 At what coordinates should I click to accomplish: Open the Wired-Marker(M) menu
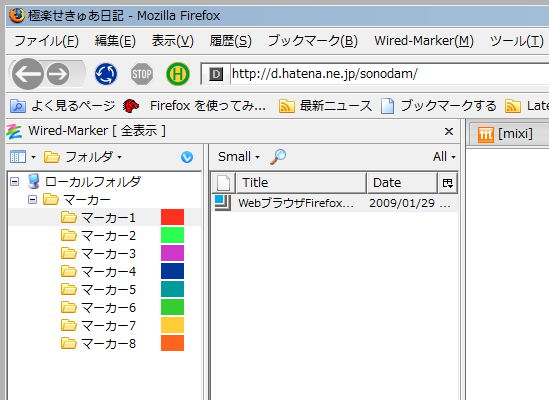tap(424, 41)
